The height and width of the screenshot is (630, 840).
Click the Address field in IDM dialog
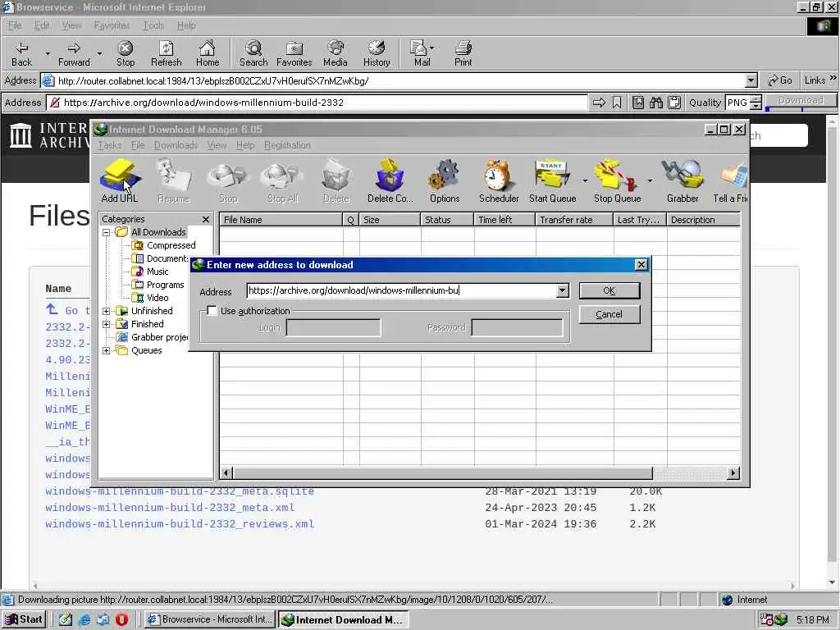pos(401,290)
